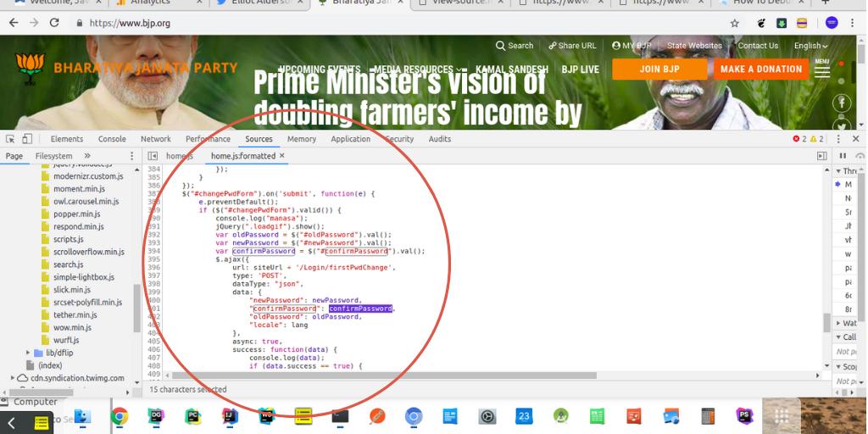This screenshot has height=434, width=868.
Task: Switch to the Elements tab
Action: point(66,139)
